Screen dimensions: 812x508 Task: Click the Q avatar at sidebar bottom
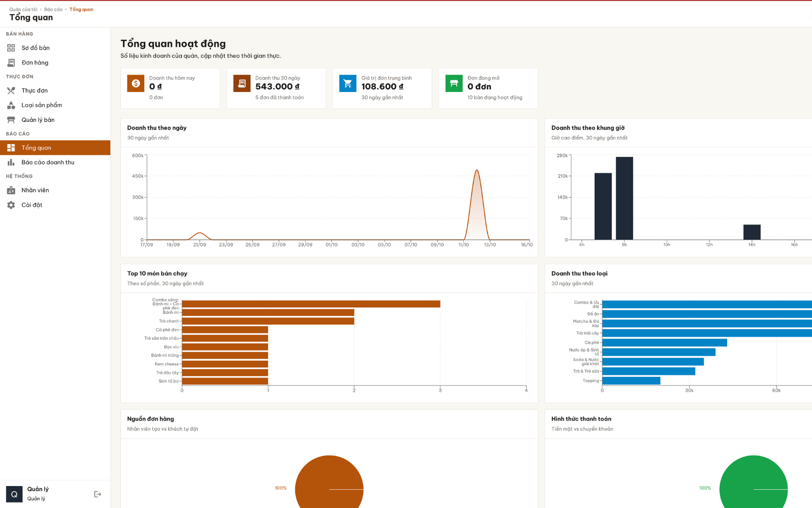[x=14, y=494]
